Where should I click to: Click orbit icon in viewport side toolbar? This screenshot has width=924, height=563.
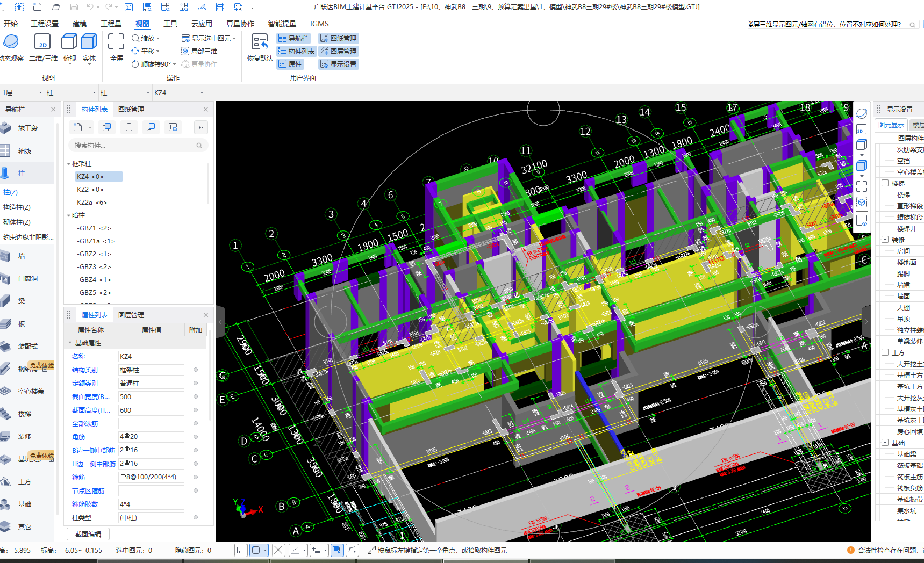point(861,113)
